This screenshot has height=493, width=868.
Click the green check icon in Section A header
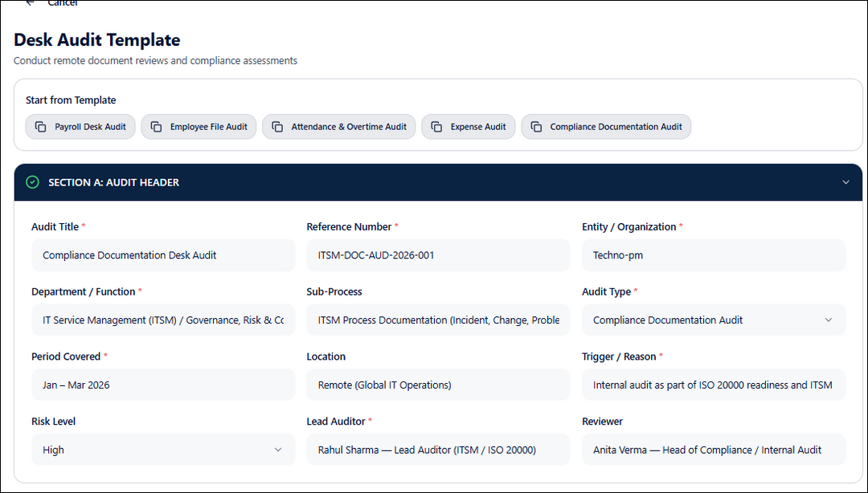(33, 182)
